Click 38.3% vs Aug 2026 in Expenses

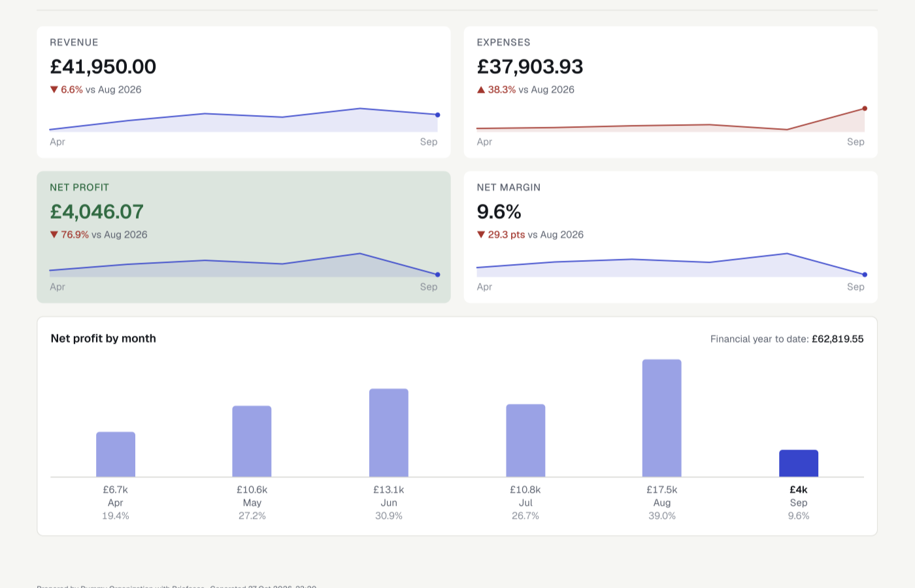pos(531,90)
